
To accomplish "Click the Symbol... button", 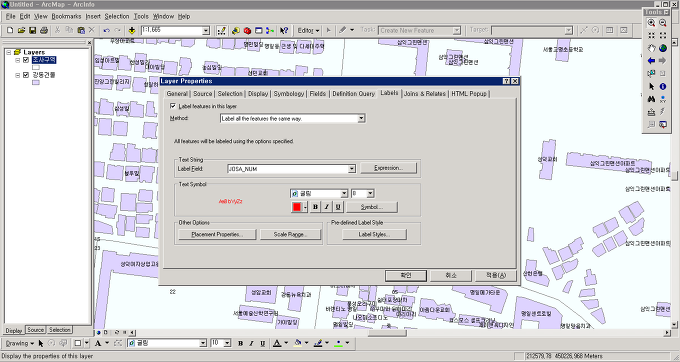I will [372, 207].
